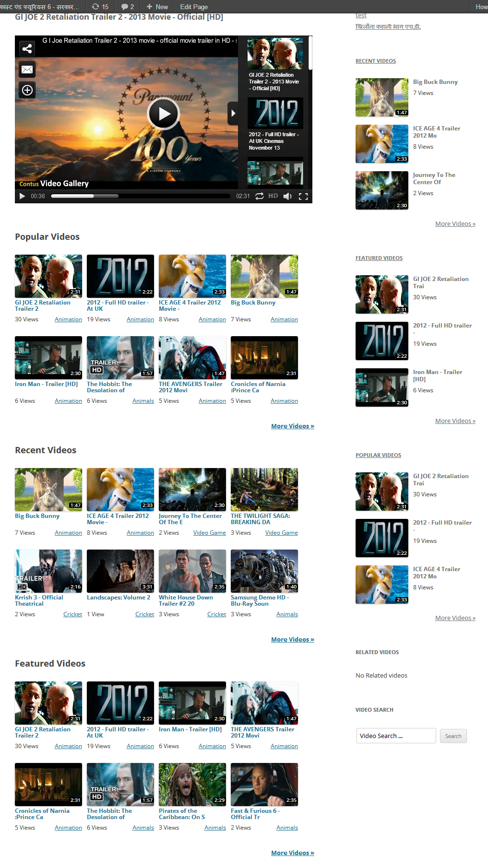This screenshot has height=868, width=488.
Task: Open GI JOE 2 thumbnail in player playlist
Action: (x=275, y=54)
